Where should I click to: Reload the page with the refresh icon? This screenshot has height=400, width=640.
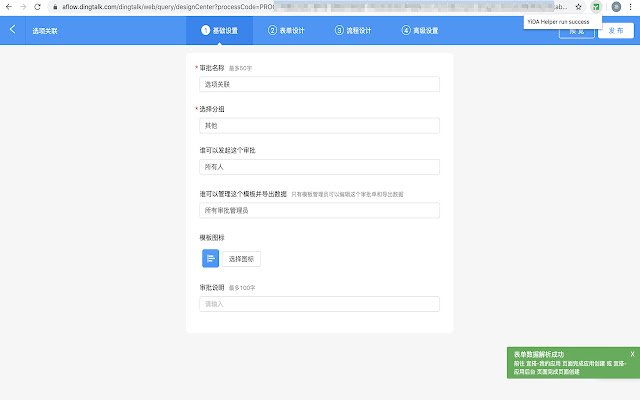click(38, 7)
